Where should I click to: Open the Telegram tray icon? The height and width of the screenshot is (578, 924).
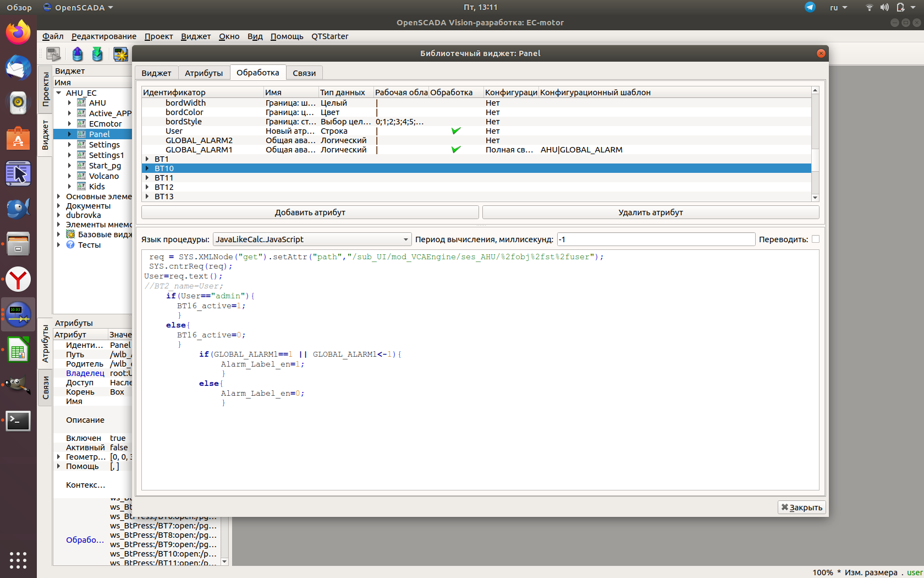pos(810,7)
